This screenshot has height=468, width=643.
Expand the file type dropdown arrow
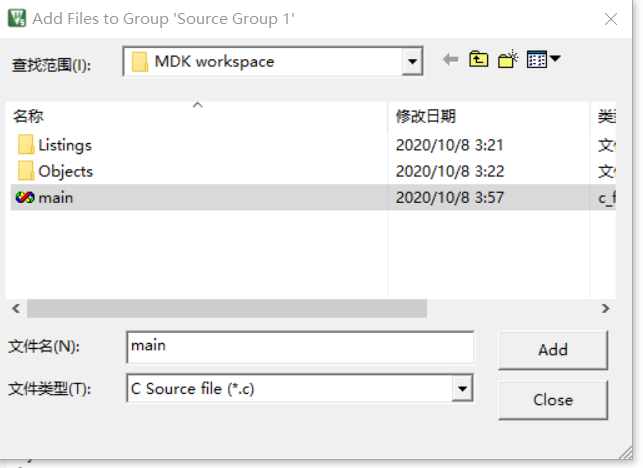pos(463,388)
